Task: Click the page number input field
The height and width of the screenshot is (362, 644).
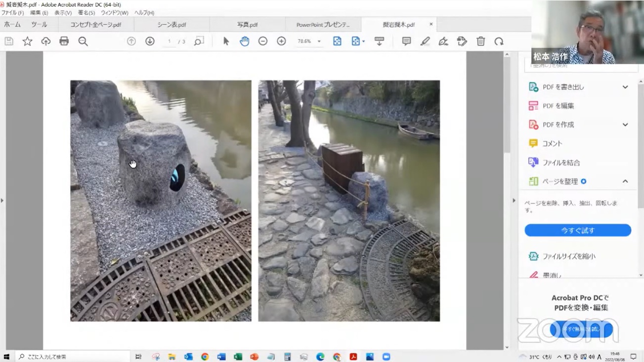Action: pos(170,41)
